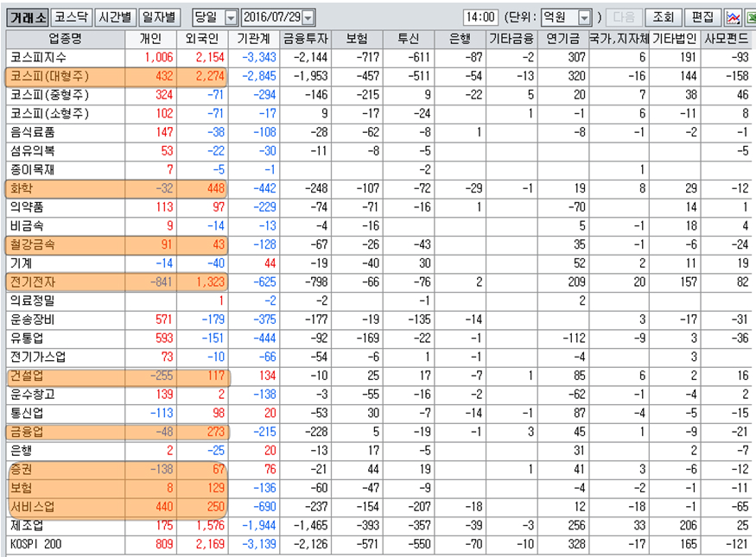This screenshot has height=557, width=756.
Task: Click the 조회 search button
Action: click(663, 17)
